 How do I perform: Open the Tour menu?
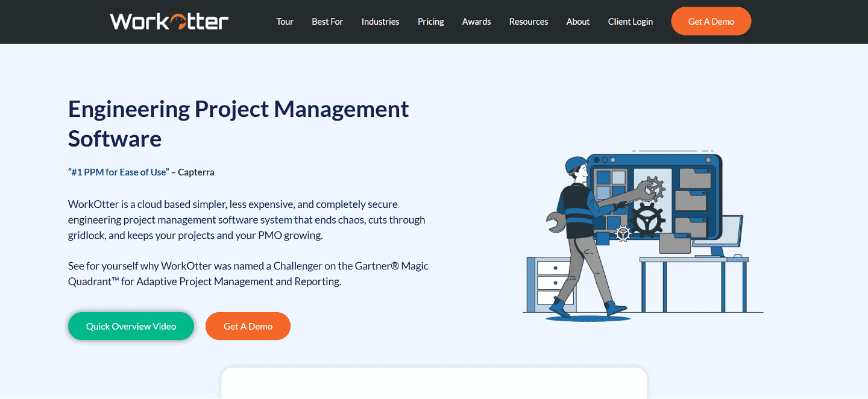pos(285,21)
